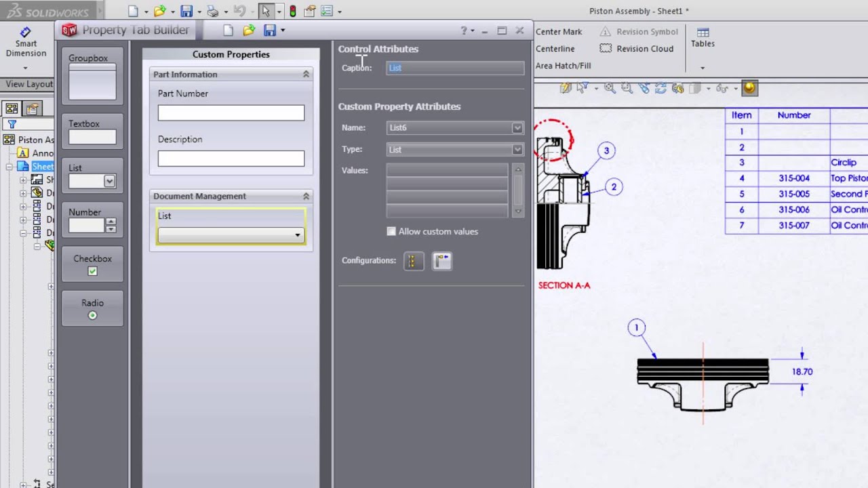Click Revision Cloud command

pyautogui.click(x=637, y=49)
